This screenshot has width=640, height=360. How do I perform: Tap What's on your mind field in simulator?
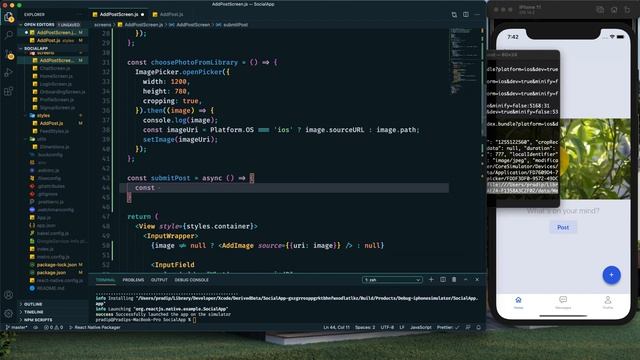pos(563,211)
